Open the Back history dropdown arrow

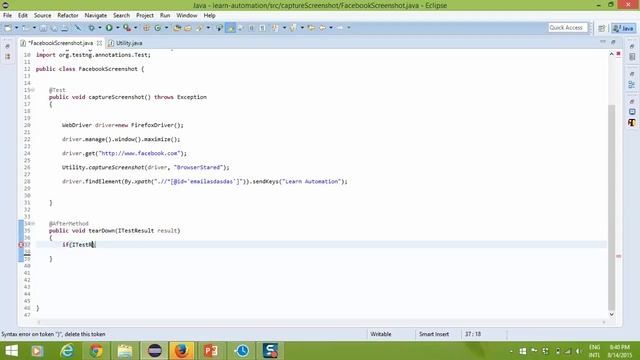[x=331, y=28]
